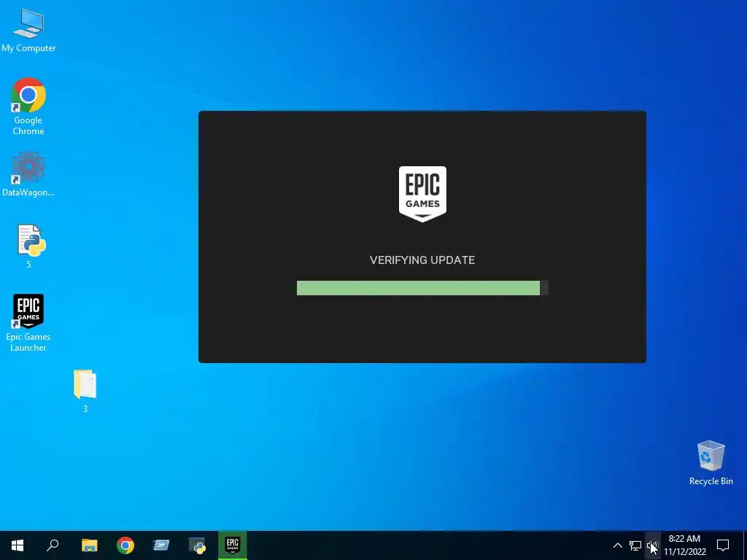
Task: Click the VERIFYING UPDATE status text
Action: [422, 260]
